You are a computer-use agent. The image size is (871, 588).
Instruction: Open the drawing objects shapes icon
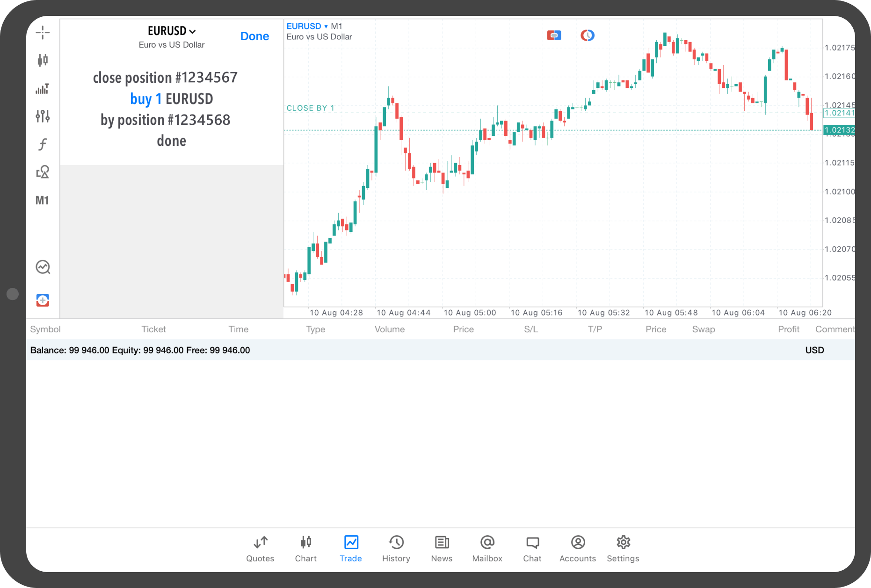point(43,172)
